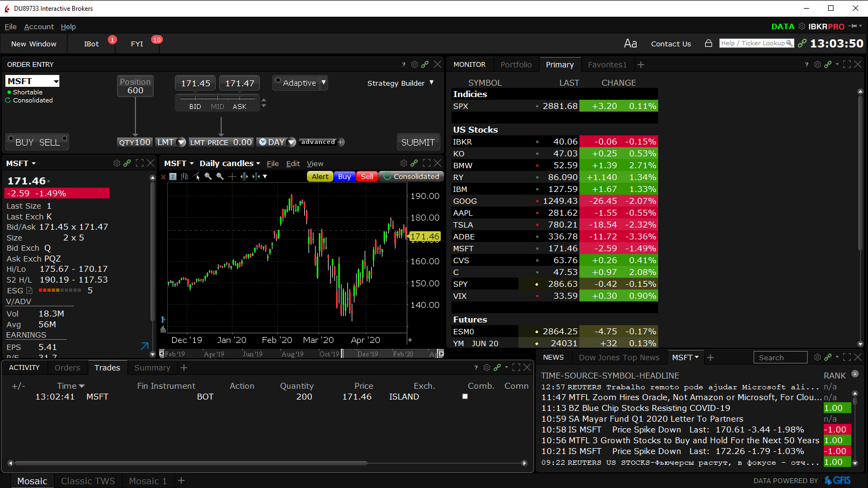Click the green link icon on the chart window

tap(414, 163)
